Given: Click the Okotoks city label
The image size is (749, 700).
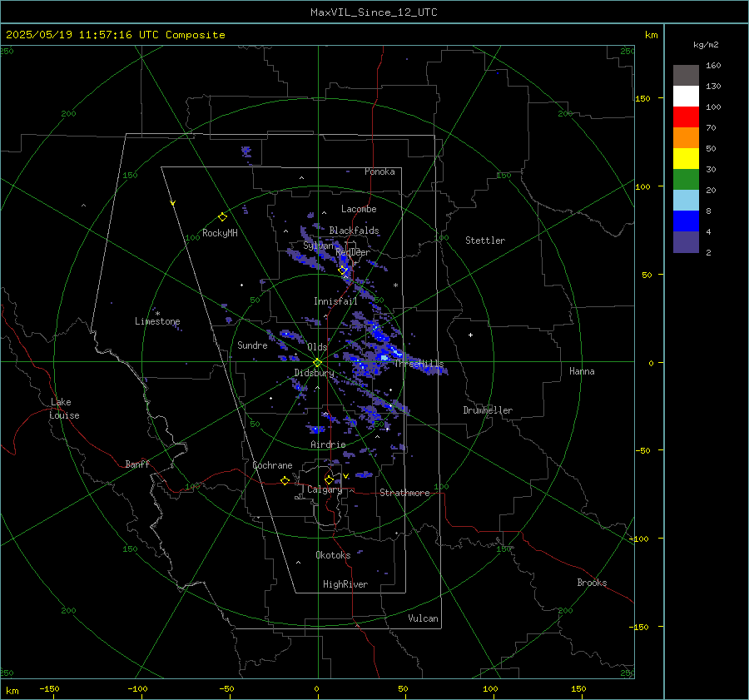Looking at the screenshot, I should (x=333, y=555).
